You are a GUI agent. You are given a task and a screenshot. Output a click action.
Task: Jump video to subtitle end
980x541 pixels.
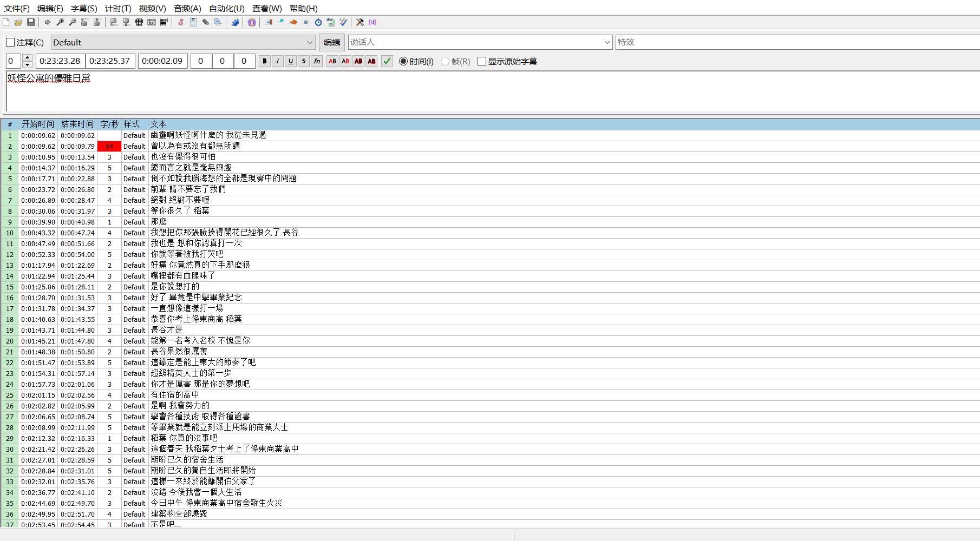tap(97, 22)
